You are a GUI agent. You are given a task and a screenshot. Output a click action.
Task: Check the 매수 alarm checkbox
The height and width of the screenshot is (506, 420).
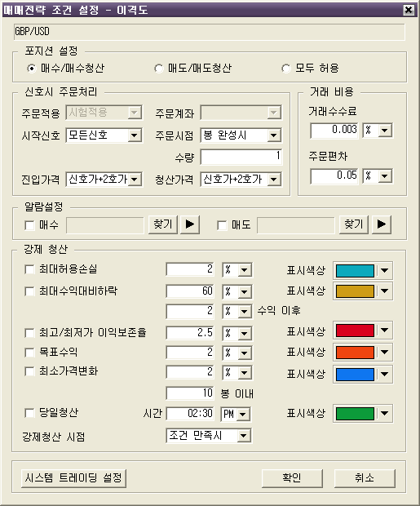coord(29,225)
